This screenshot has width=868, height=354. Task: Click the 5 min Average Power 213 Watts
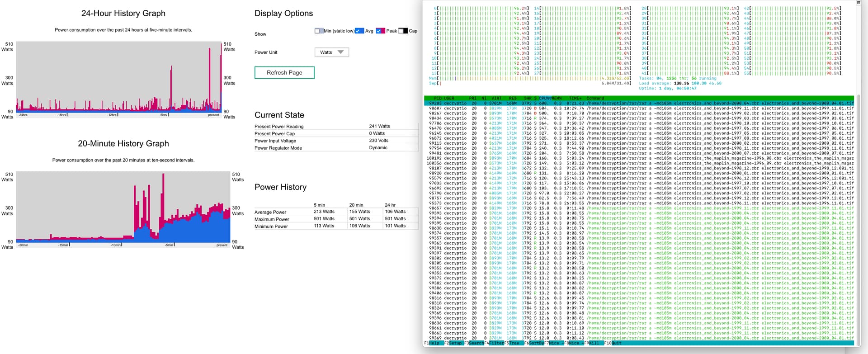coord(324,212)
